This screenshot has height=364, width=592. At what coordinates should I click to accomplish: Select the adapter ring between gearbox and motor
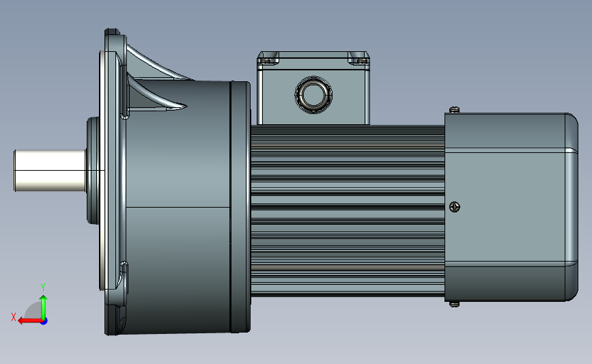(240, 207)
